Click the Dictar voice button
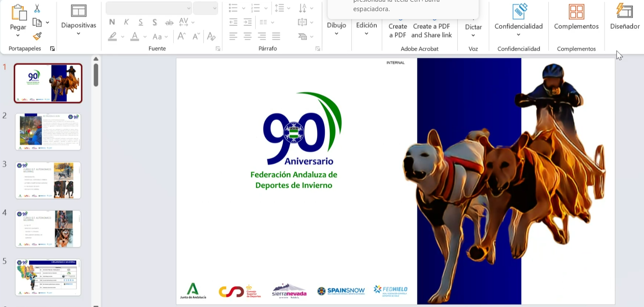This screenshot has height=307, width=644. 473,27
